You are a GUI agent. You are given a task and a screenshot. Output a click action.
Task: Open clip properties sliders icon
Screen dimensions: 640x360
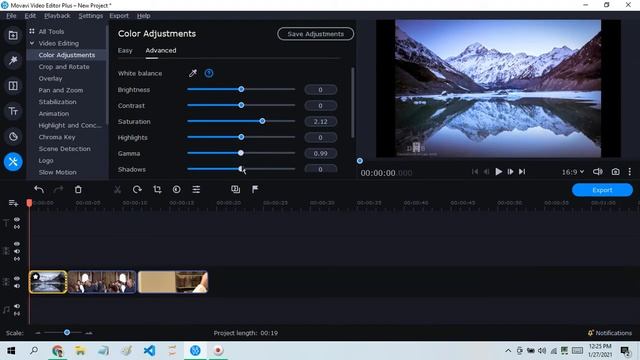pyautogui.click(x=196, y=189)
